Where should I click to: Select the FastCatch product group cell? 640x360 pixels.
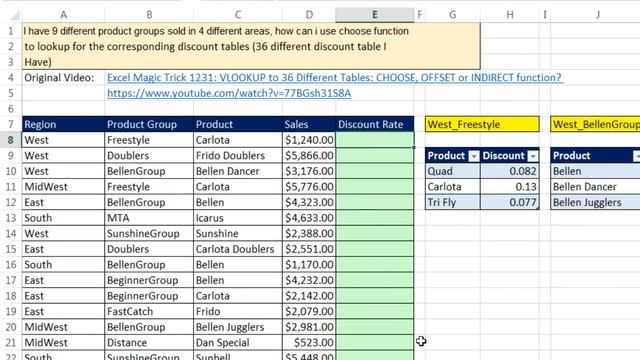coord(149,311)
